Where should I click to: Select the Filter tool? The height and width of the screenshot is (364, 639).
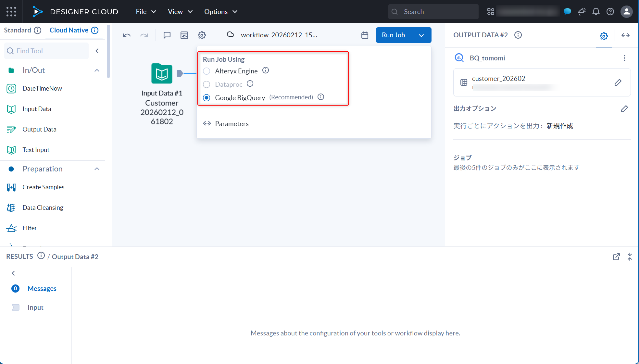[x=30, y=228]
